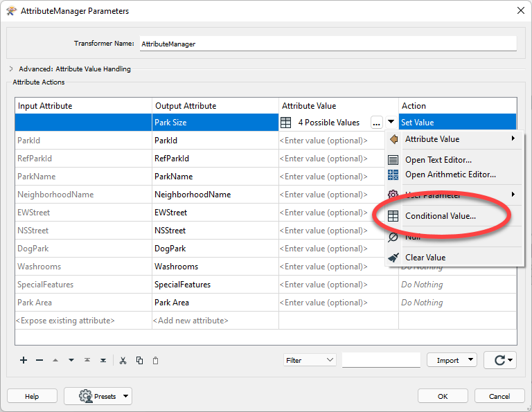
Task: Add a new row with the plus icon
Action: tap(24, 360)
